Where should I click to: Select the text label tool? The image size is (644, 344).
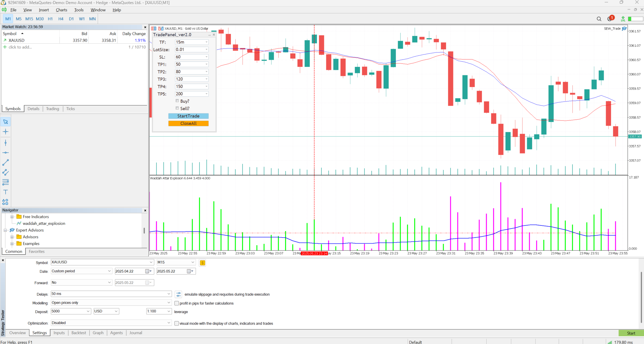click(5, 192)
